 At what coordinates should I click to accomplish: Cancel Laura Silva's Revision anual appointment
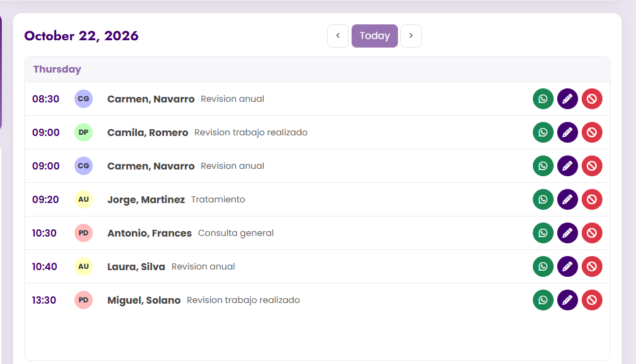click(x=592, y=266)
